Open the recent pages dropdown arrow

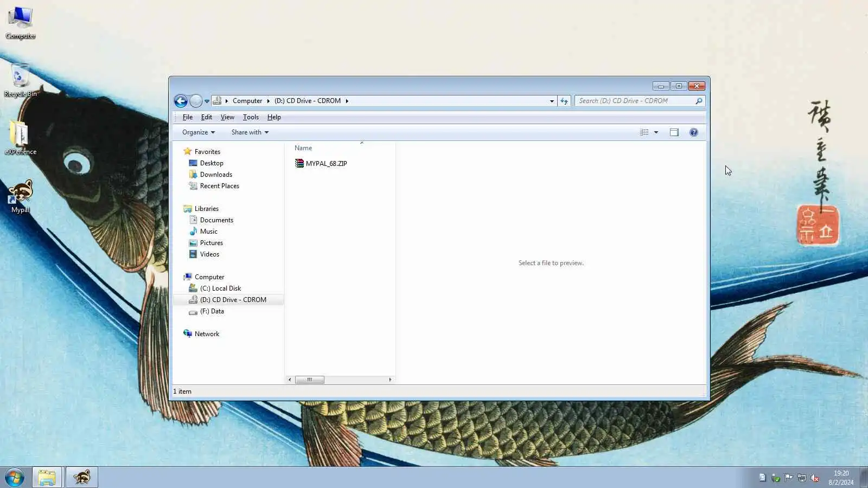207,101
